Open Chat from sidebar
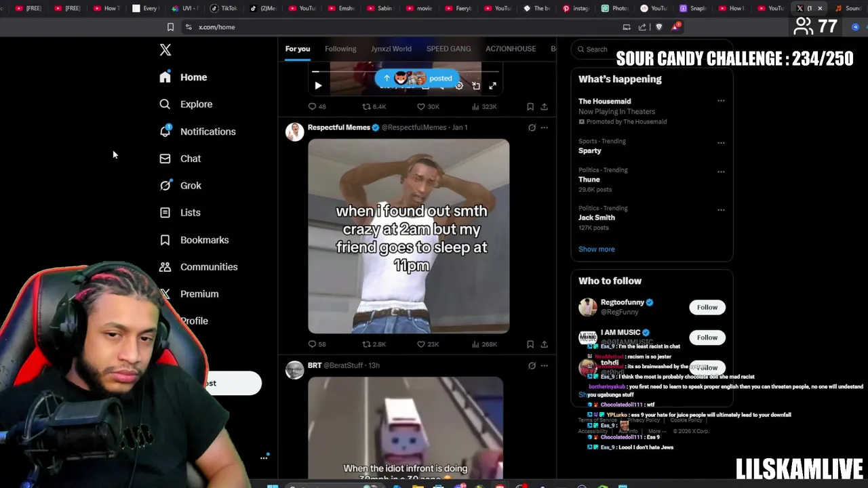This screenshot has width=868, height=488. point(180,159)
